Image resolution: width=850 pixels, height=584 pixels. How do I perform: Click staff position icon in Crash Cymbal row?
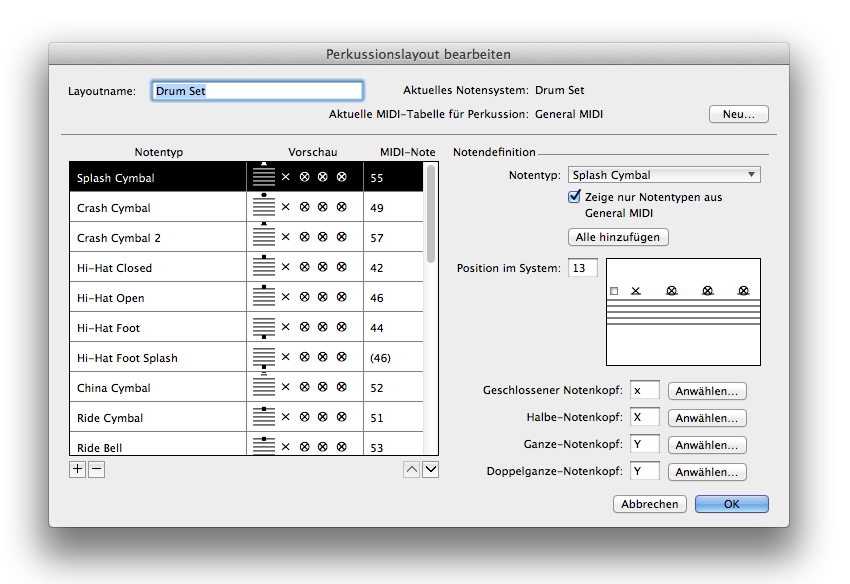pyautogui.click(x=264, y=205)
